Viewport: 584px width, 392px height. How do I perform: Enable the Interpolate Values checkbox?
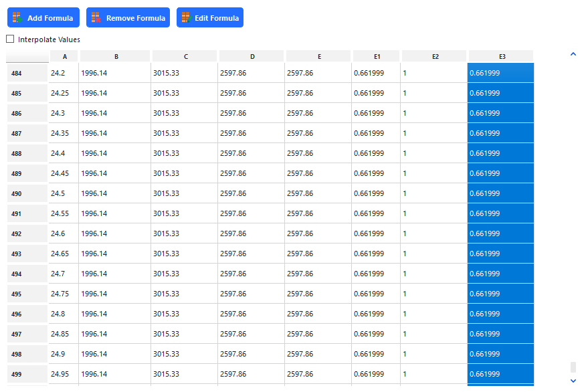[10, 39]
